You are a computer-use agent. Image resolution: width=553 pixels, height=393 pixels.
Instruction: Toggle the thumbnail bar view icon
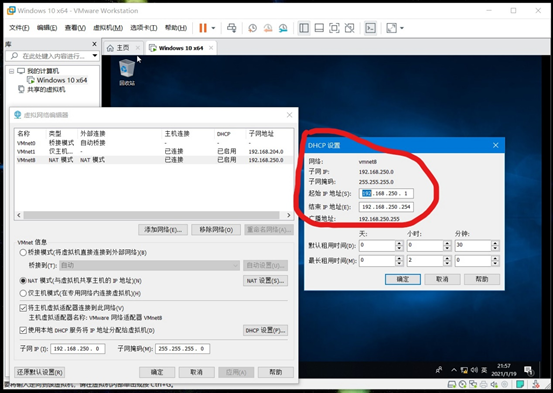coord(319,28)
